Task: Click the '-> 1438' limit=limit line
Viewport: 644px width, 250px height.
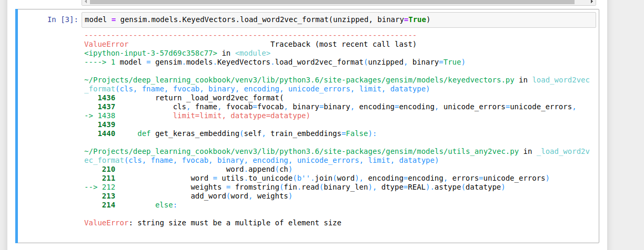Action: coord(197,116)
